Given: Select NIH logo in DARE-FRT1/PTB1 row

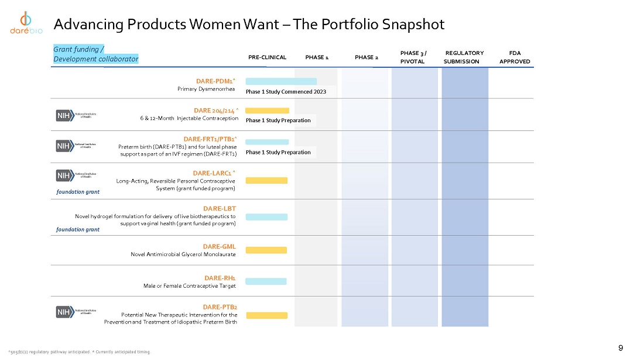Looking at the screenshot, I should pyautogui.click(x=76, y=145).
